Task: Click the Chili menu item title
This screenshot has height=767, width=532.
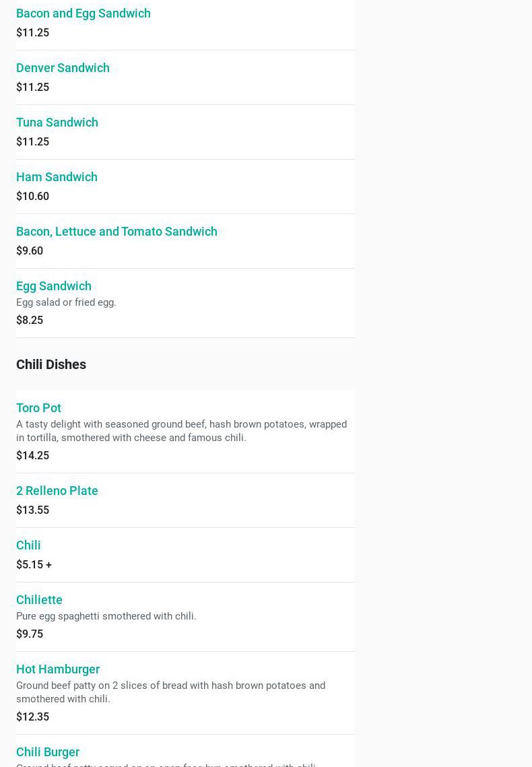Action: (x=28, y=545)
